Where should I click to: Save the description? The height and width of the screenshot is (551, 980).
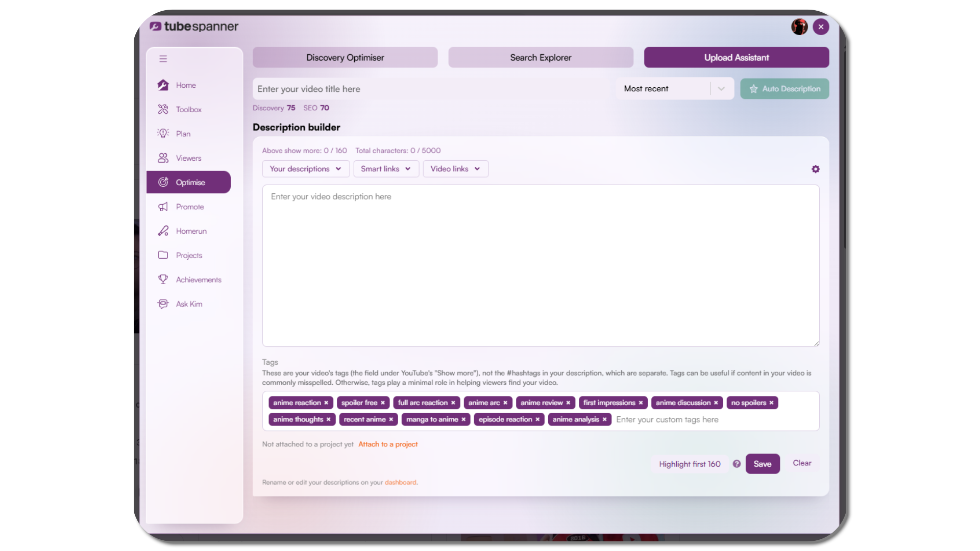[763, 464]
